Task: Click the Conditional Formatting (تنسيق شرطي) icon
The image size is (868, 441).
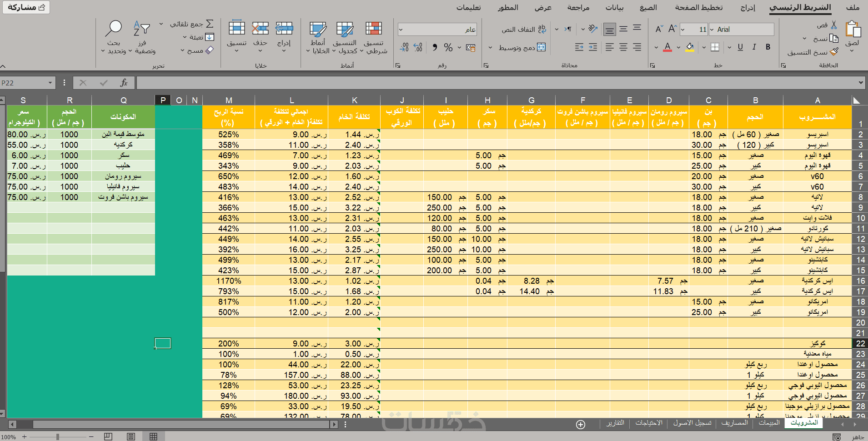Action: click(374, 29)
